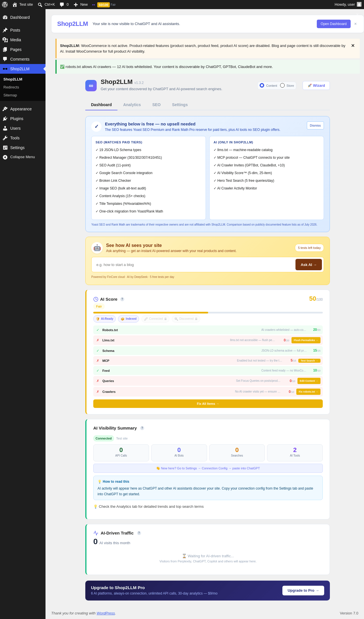364x619 pixels.
Task: Dismiss the free features panel
Action: coord(315,125)
